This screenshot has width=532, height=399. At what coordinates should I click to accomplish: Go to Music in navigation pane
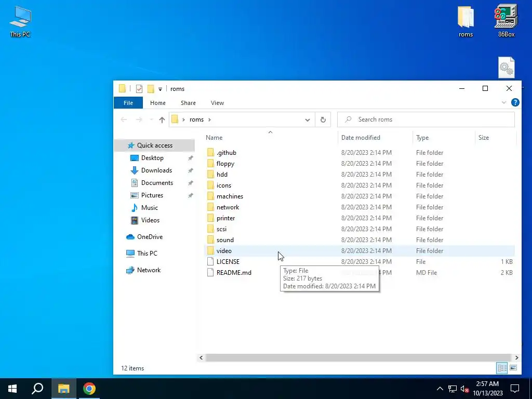point(149,208)
